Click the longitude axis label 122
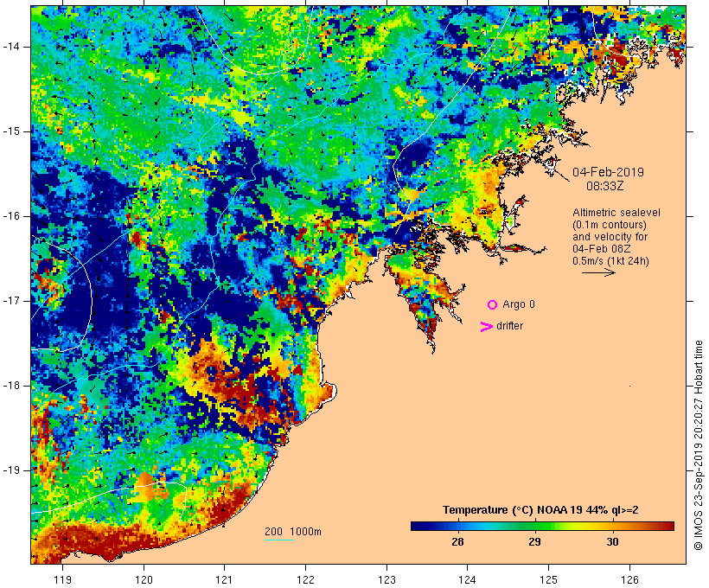Image resolution: width=709 pixels, height=588 pixels. pos(306,580)
